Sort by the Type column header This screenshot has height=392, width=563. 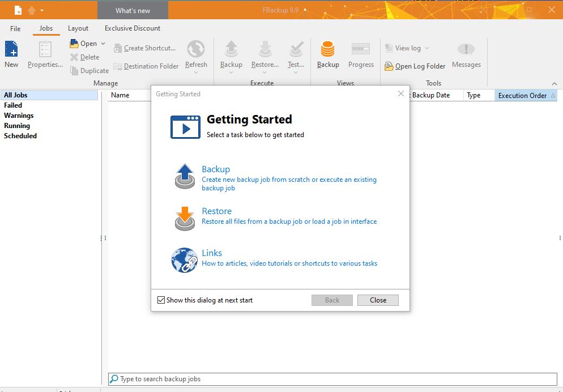click(x=479, y=95)
